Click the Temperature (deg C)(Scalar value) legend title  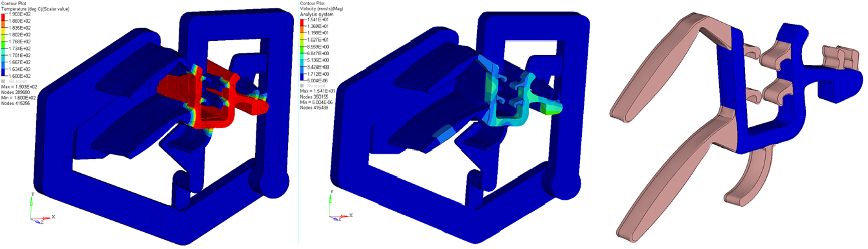pos(35,9)
